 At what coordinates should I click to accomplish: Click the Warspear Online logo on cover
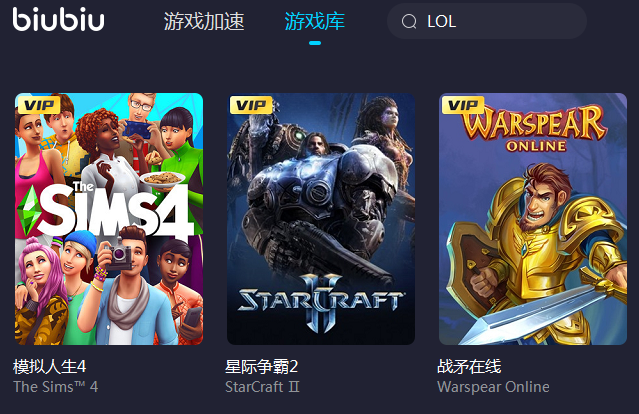pos(535,129)
